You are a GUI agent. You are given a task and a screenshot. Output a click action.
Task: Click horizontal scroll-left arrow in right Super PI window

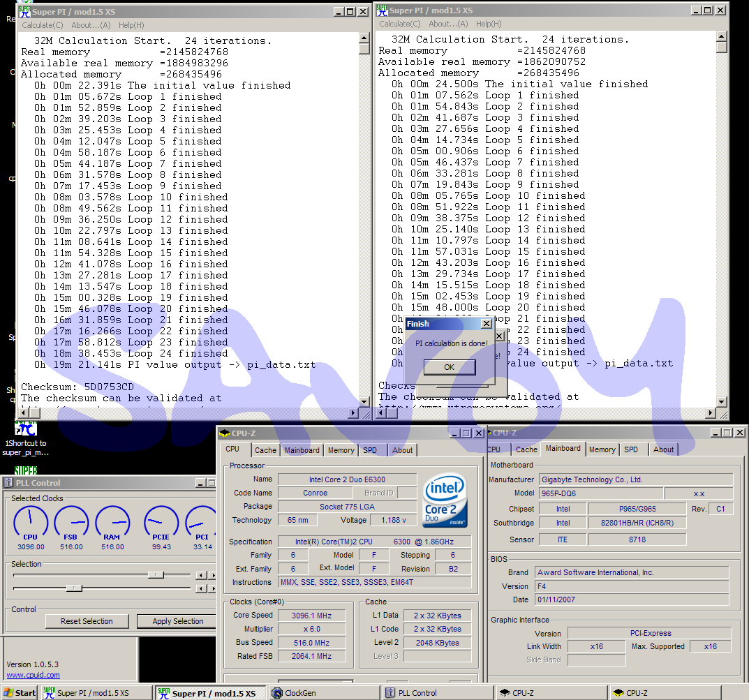(381, 413)
